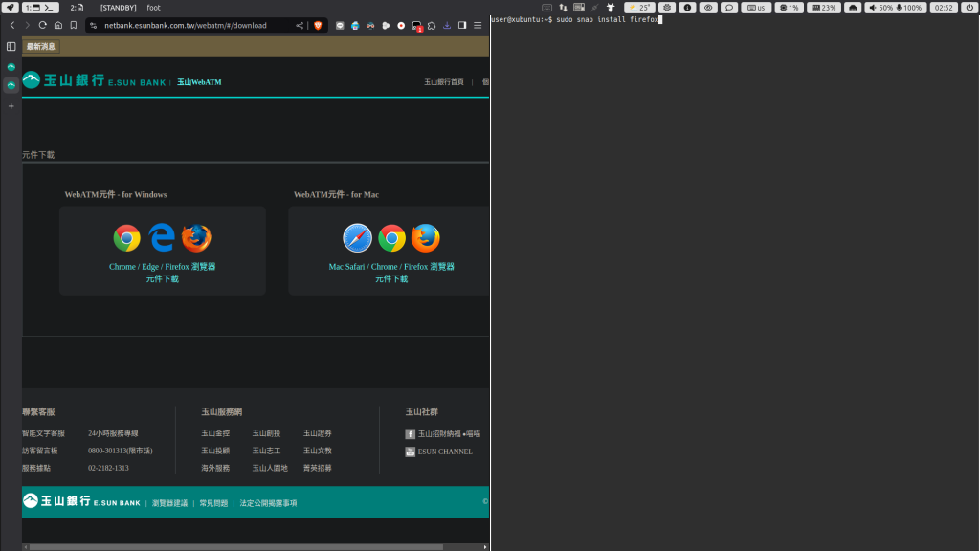Toggle the vertical tabs panel button
This screenshot has height=551, width=980.
click(11, 46)
